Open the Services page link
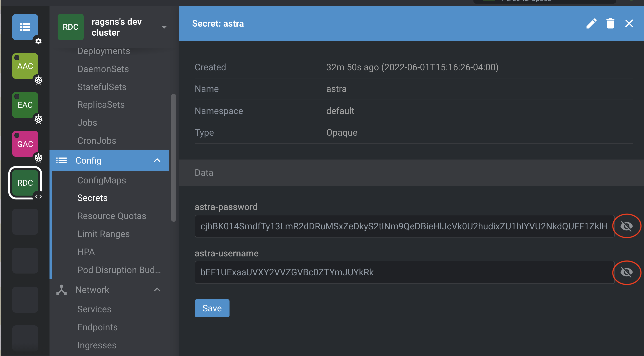The image size is (644, 356). click(94, 309)
